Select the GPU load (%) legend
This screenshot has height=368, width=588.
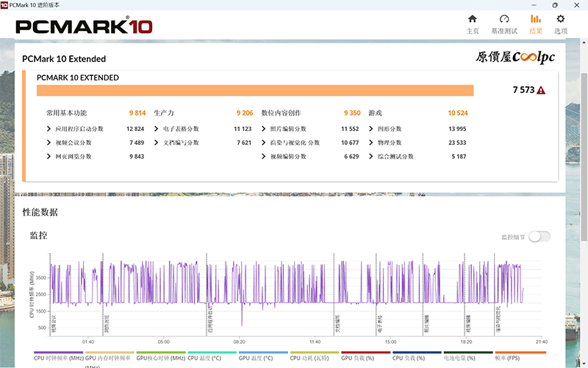365,356
